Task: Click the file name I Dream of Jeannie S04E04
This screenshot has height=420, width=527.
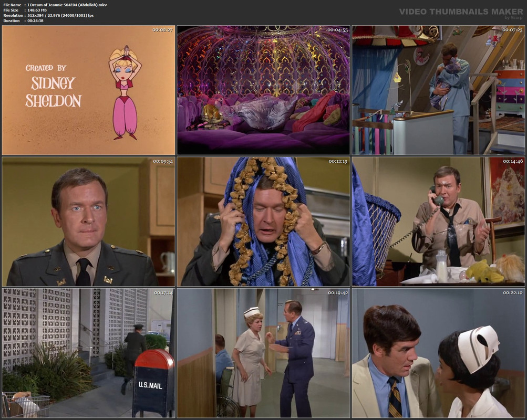Action: coord(67,5)
